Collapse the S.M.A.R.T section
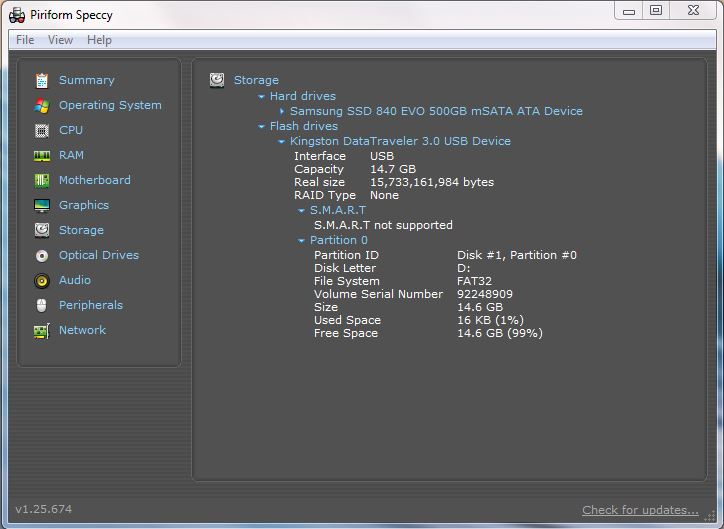 click(302, 211)
